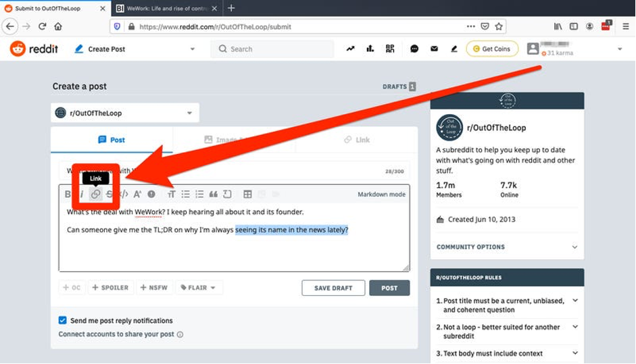The width and height of the screenshot is (636, 364).
Task: Open the r/OutOfTheLoop community dropdown
Action: [124, 113]
